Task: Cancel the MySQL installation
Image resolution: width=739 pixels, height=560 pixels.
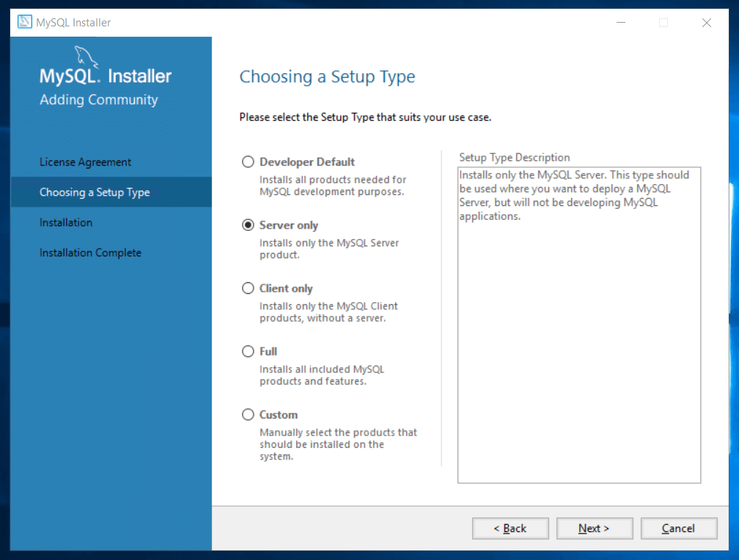Action: coord(678,528)
